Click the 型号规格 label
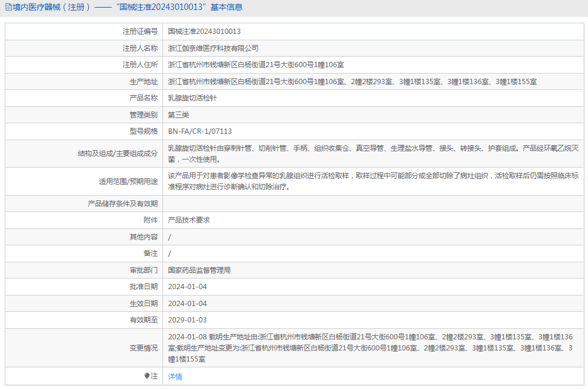 [144, 131]
